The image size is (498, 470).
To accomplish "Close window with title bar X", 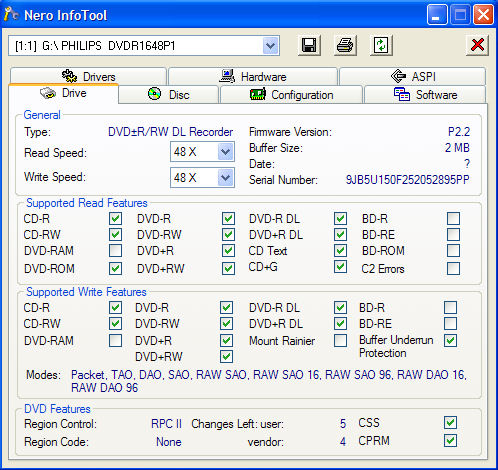I will click(x=483, y=15).
